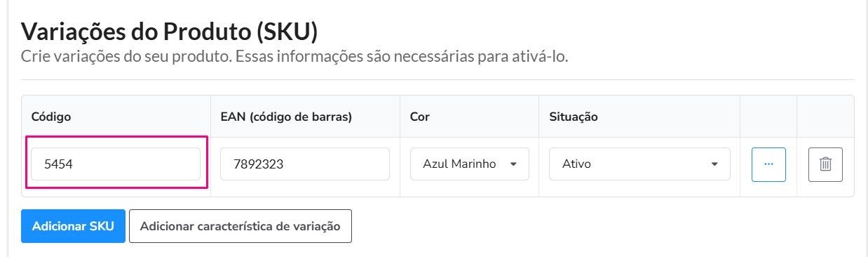
Task: Click Adicionar SKU button
Action: click(x=73, y=226)
